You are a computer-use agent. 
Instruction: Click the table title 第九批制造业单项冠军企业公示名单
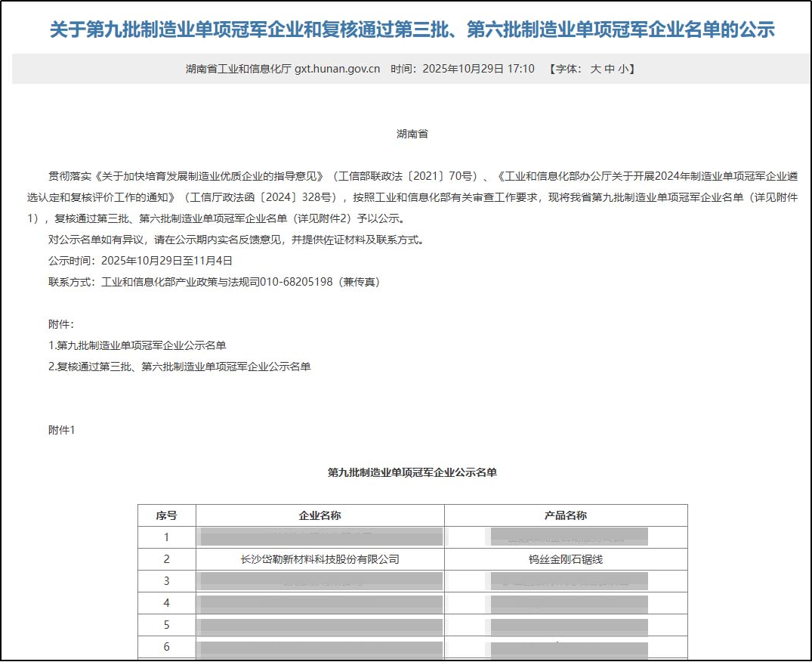click(x=412, y=472)
